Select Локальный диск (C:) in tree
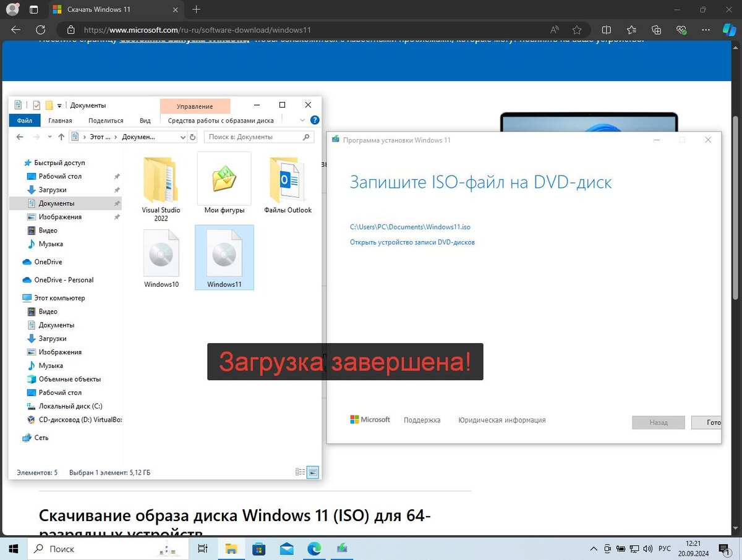Viewport: 742px width, 560px height. pos(70,406)
